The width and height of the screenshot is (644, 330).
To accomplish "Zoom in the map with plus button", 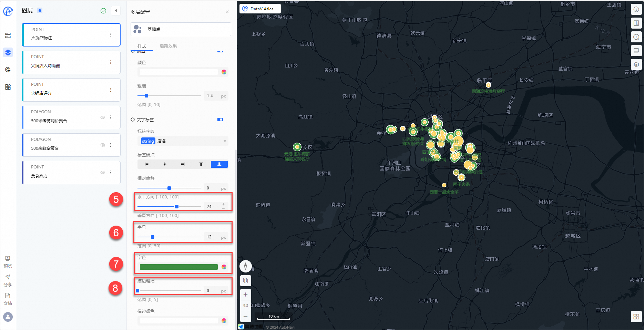I will pyautogui.click(x=245, y=295).
